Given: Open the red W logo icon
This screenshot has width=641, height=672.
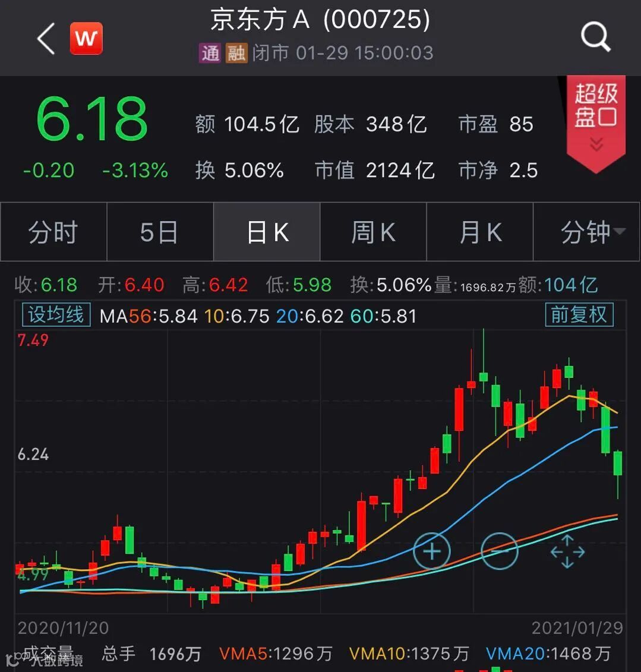Looking at the screenshot, I should pyautogui.click(x=86, y=39).
